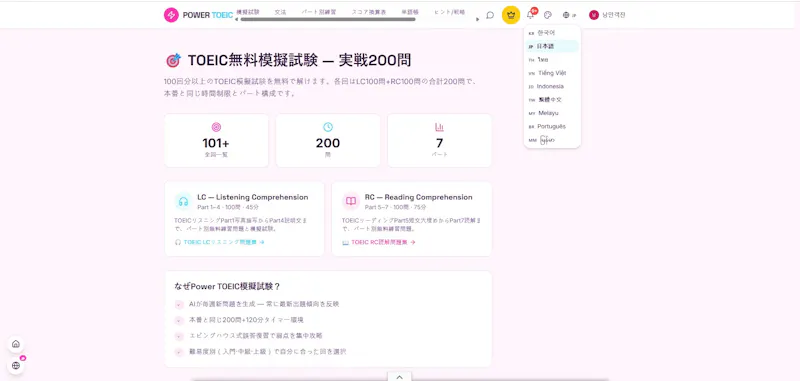Open the LC — Listening Comprehension card

pos(244,219)
